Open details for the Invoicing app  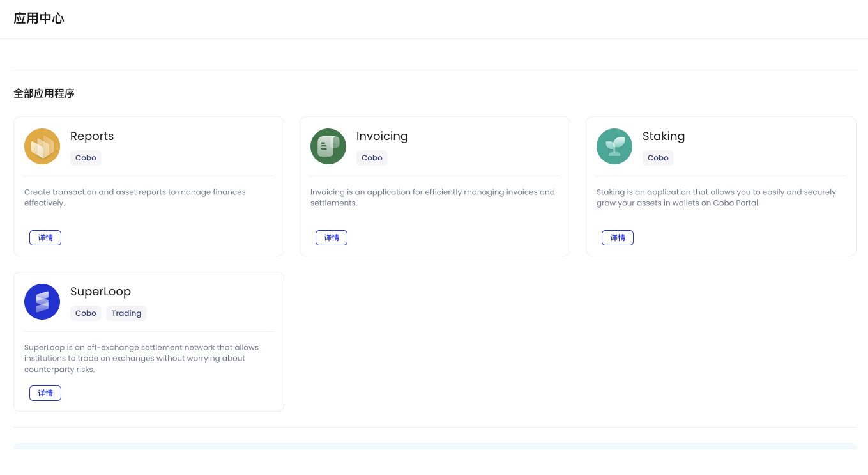pyautogui.click(x=331, y=238)
